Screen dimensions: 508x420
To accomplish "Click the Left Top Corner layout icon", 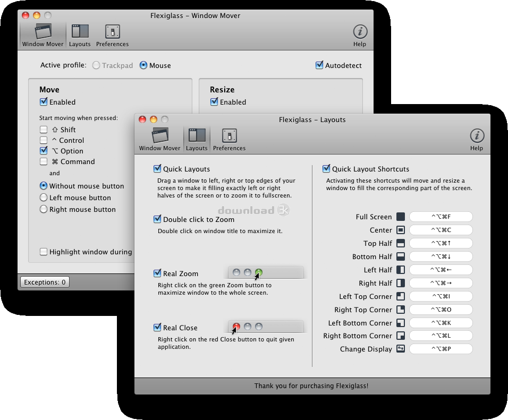I will click(x=401, y=296).
